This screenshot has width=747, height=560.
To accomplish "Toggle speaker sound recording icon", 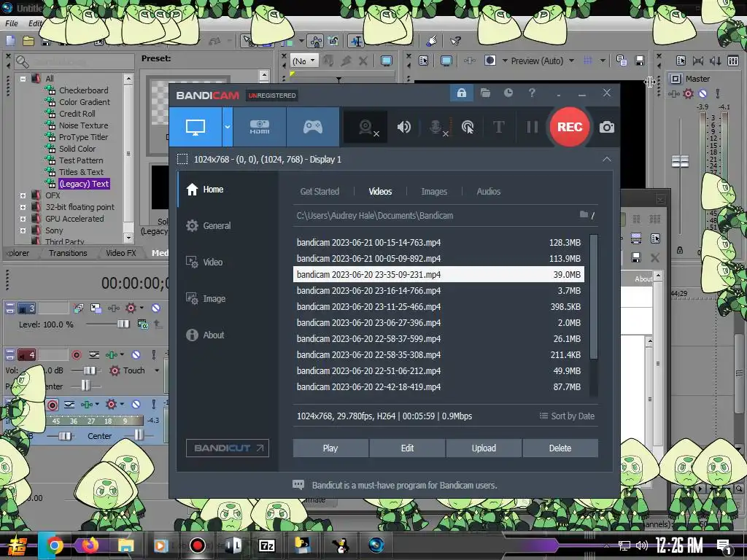I will 403,127.
